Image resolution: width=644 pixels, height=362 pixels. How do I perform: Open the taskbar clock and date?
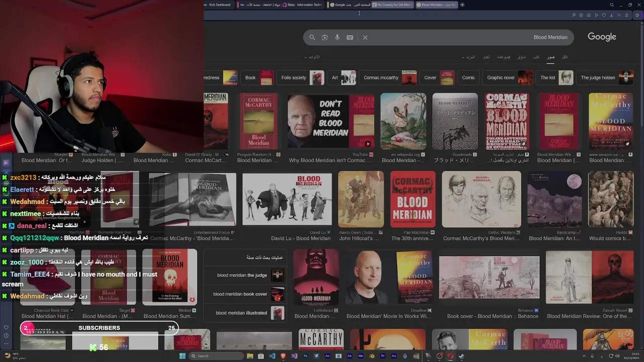point(632,356)
